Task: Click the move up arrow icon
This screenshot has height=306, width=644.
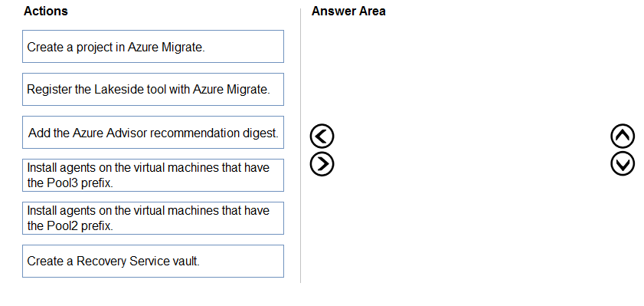Action: tap(623, 137)
